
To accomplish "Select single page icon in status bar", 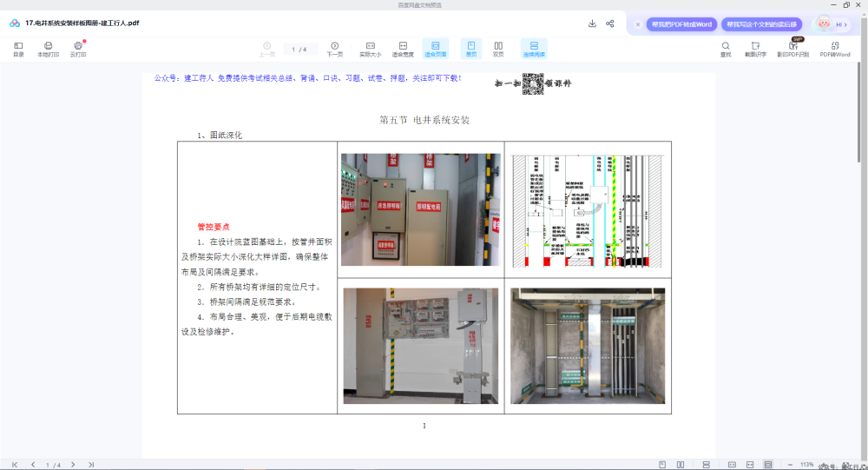I will (662, 465).
